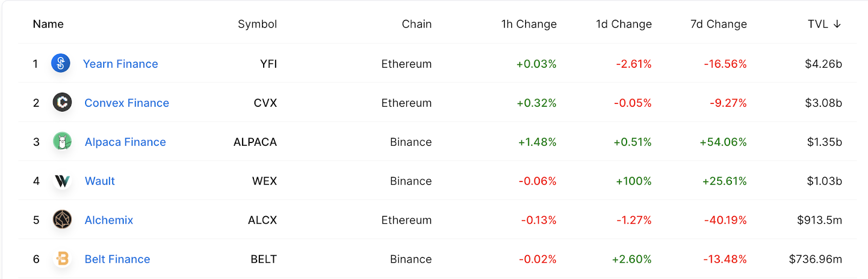Sort by the 1d Change header
Screen dimensions: 868x279
(624, 24)
